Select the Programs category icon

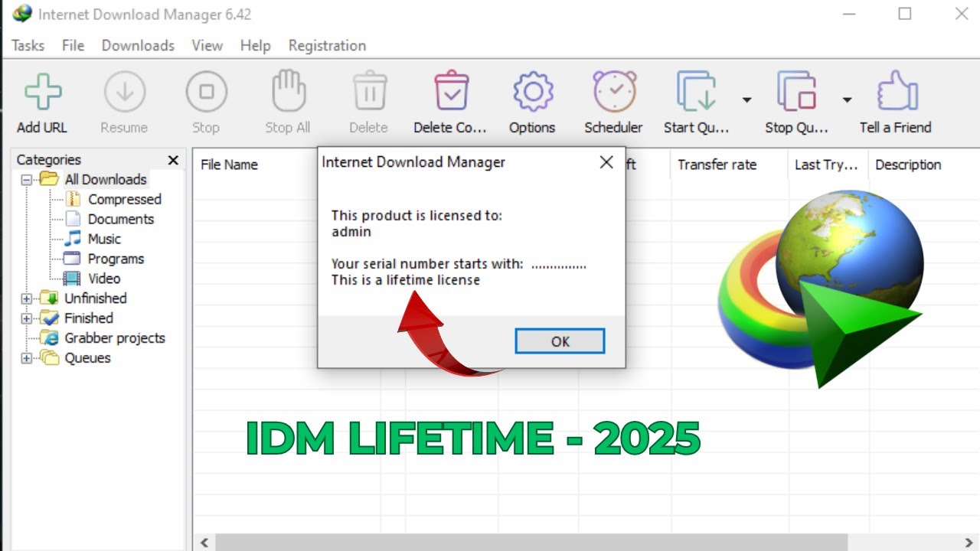click(x=73, y=259)
